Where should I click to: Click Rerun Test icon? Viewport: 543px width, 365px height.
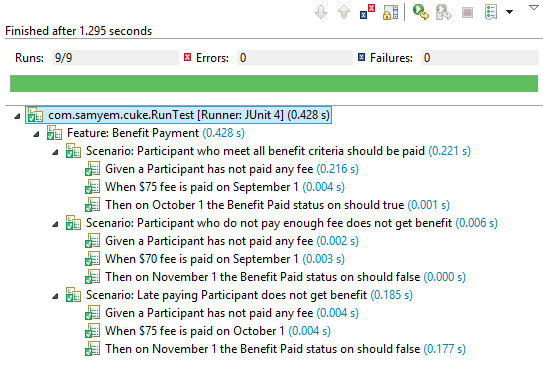click(420, 12)
